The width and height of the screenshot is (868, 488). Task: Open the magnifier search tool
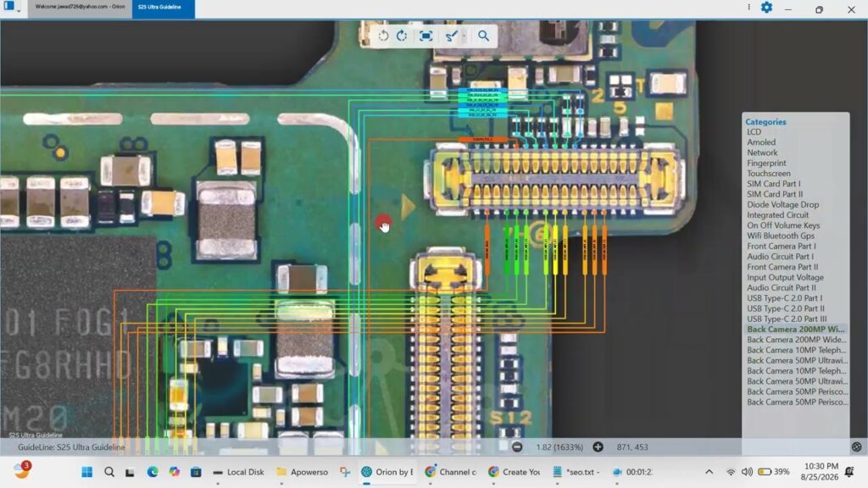click(x=483, y=36)
